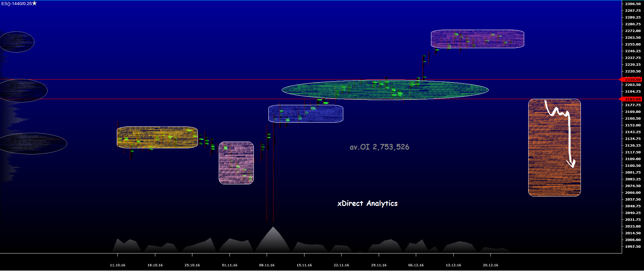Click the 08.11.16 date label on time axis
644x271 pixels.
click(x=267, y=265)
